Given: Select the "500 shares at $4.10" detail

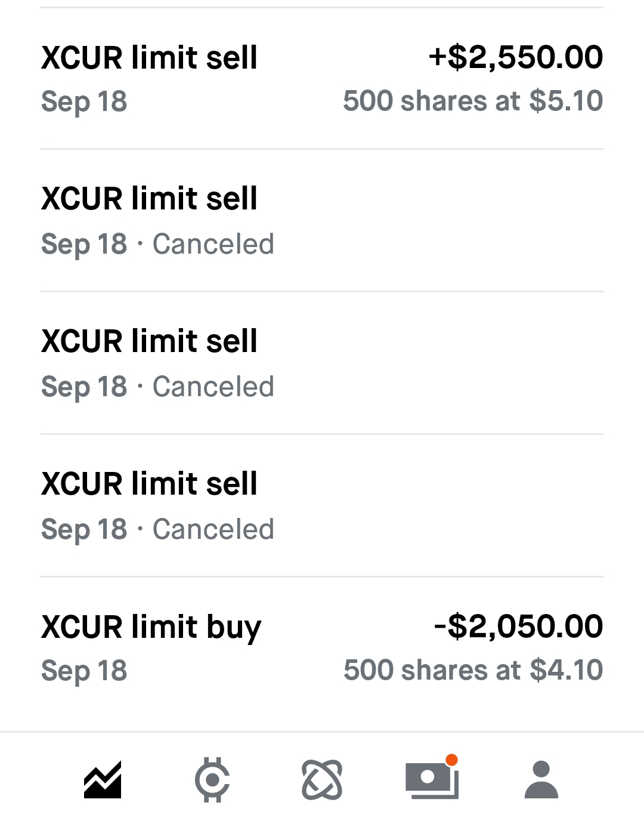Looking at the screenshot, I should 473,670.
